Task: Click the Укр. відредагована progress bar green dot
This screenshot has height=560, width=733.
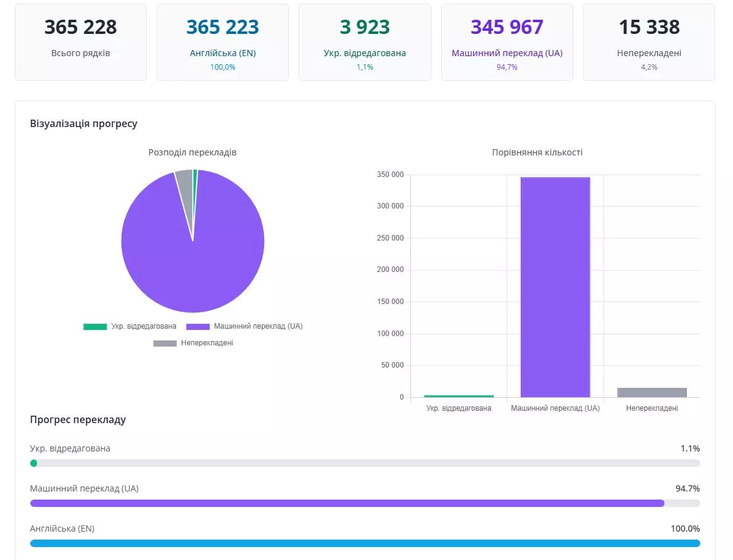Action: pyautogui.click(x=34, y=463)
